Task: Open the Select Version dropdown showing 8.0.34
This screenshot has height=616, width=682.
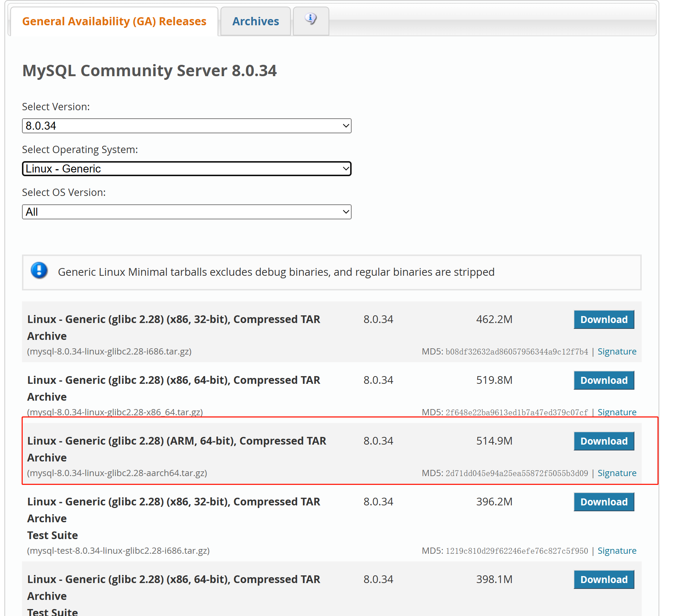Action: [187, 126]
